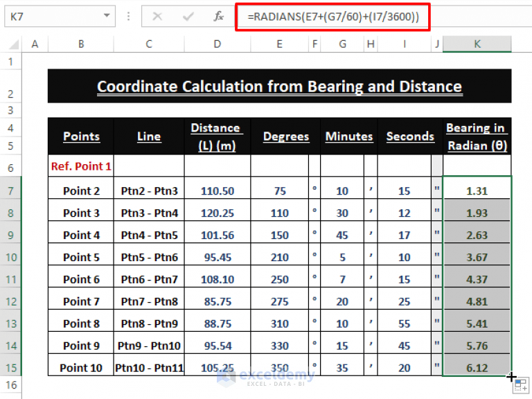Select column F header
This screenshot has width=532, height=399.
pos(314,44)
